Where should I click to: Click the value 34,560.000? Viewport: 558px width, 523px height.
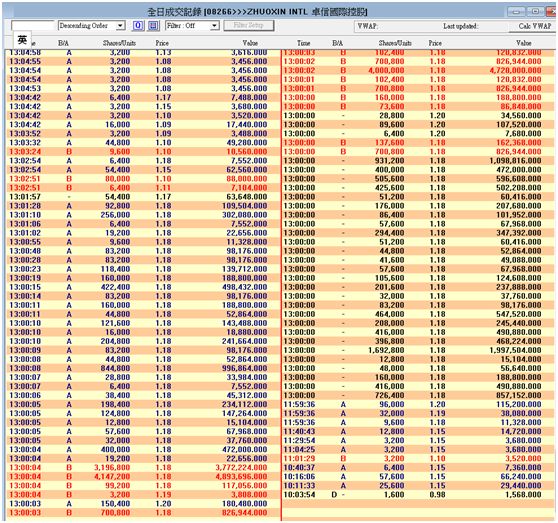(521, 116)
